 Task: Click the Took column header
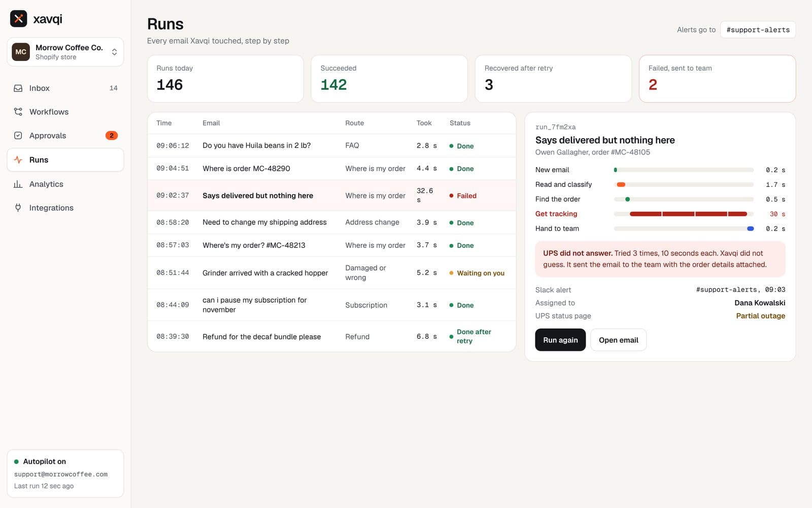click(424, 123)
